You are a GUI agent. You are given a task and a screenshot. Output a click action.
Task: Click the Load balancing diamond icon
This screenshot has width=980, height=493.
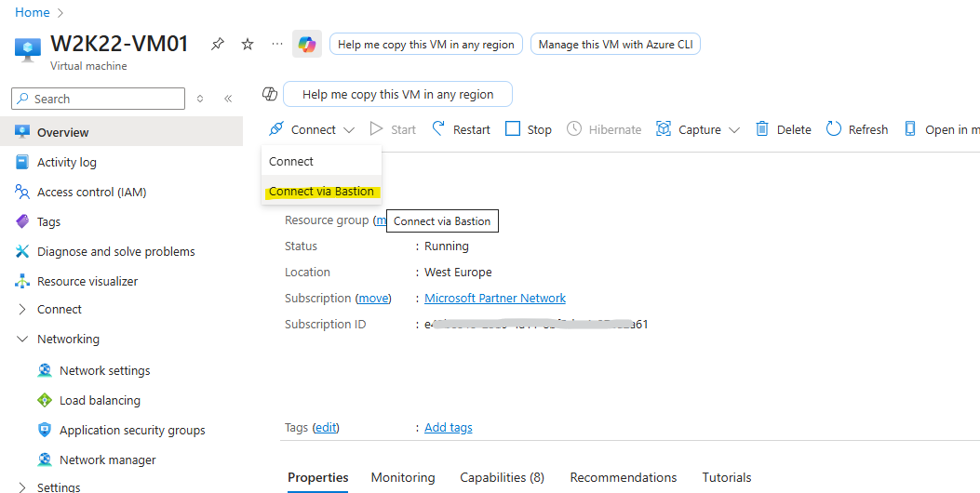(45, 400)
